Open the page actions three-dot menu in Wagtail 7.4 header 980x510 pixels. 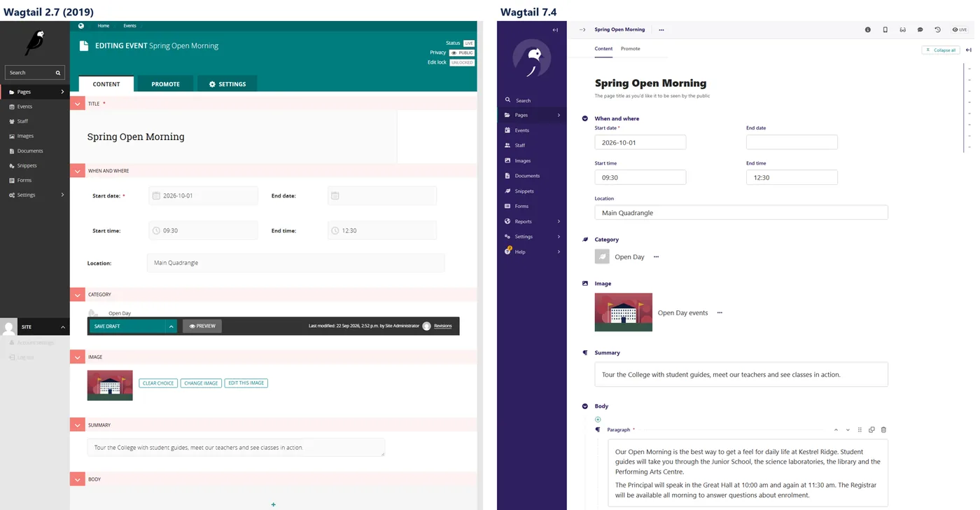pyautogui.click(x=661, y=30)
